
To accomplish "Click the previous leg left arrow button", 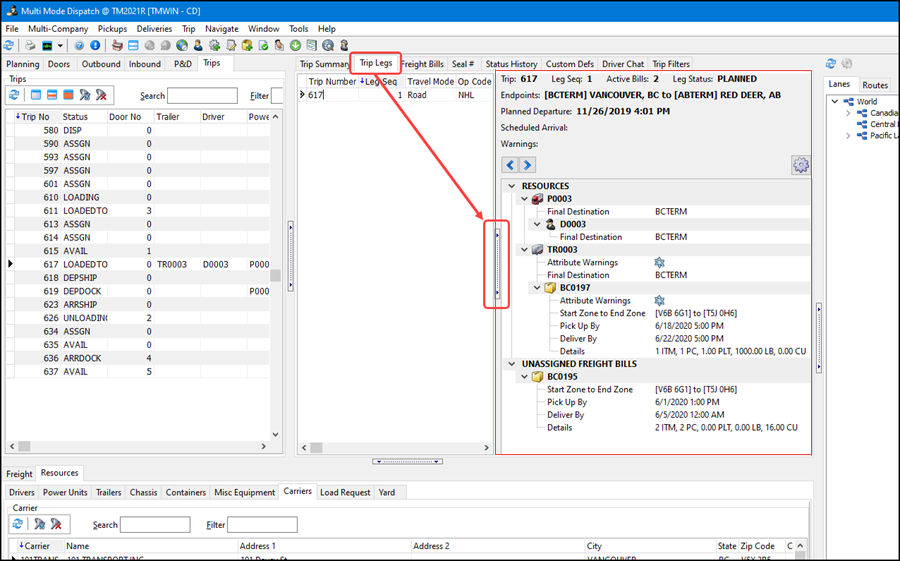I will click(x=510, y=165).
